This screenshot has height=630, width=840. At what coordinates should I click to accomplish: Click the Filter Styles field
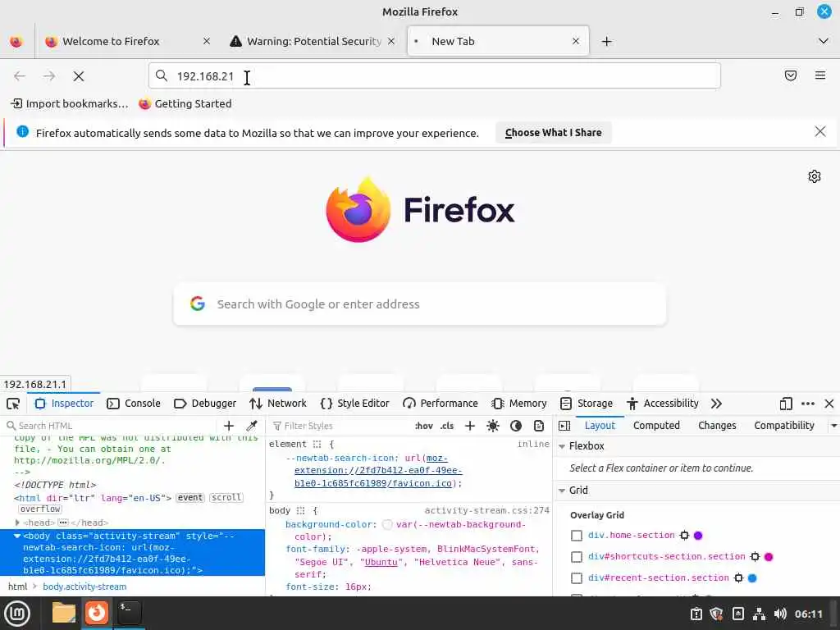pos(340,426)
